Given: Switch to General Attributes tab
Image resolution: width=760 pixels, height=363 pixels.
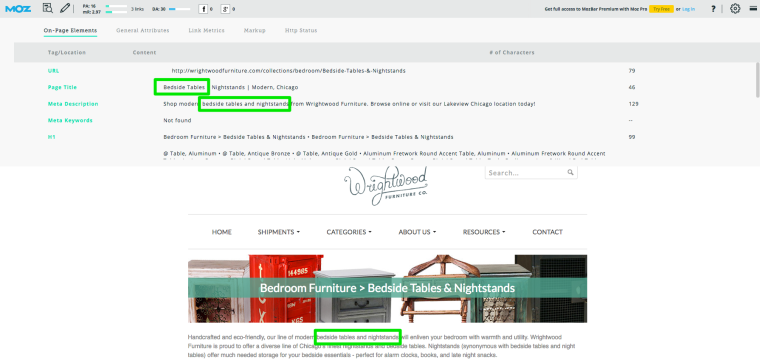Looking at the screenshot, I should [142, 30].
